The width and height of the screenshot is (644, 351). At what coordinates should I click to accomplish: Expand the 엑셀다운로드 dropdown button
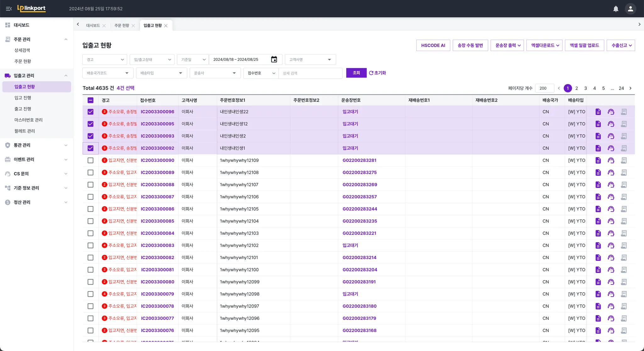pyautogui.click(x=545, y=45)
